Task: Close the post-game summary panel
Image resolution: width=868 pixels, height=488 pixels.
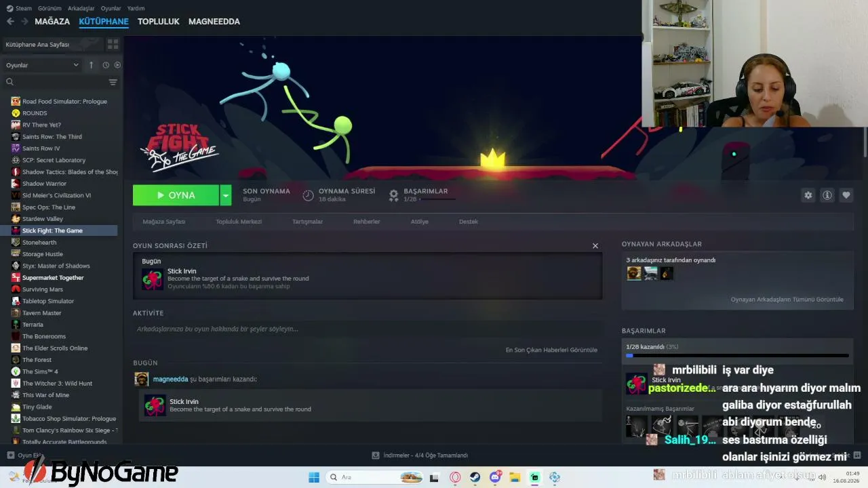Action: tap(595, 246)
